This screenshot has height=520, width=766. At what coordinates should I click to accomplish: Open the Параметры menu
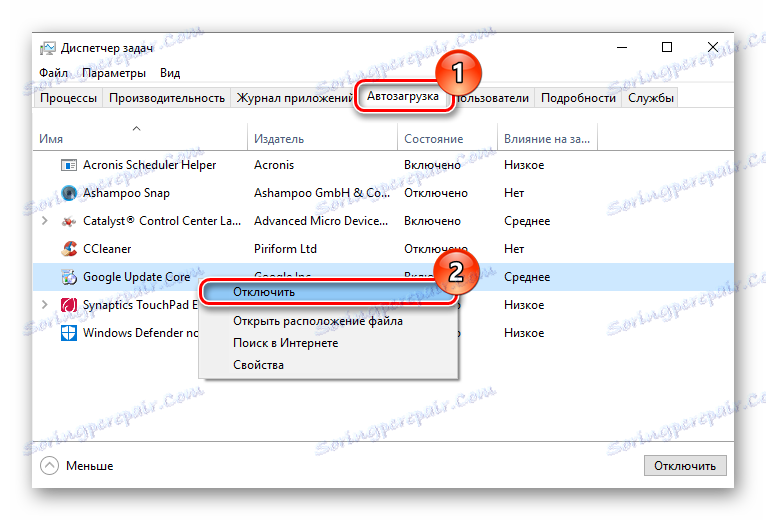point(114,73)
